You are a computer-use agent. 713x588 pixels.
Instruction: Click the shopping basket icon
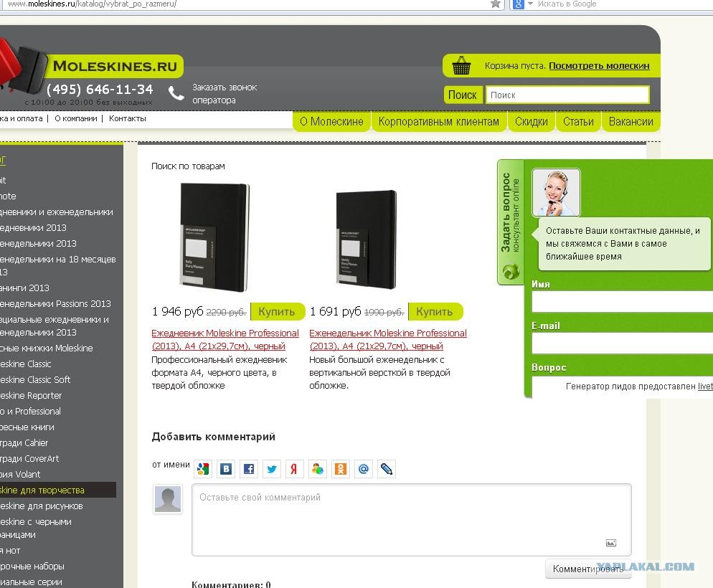pos(461,65)
